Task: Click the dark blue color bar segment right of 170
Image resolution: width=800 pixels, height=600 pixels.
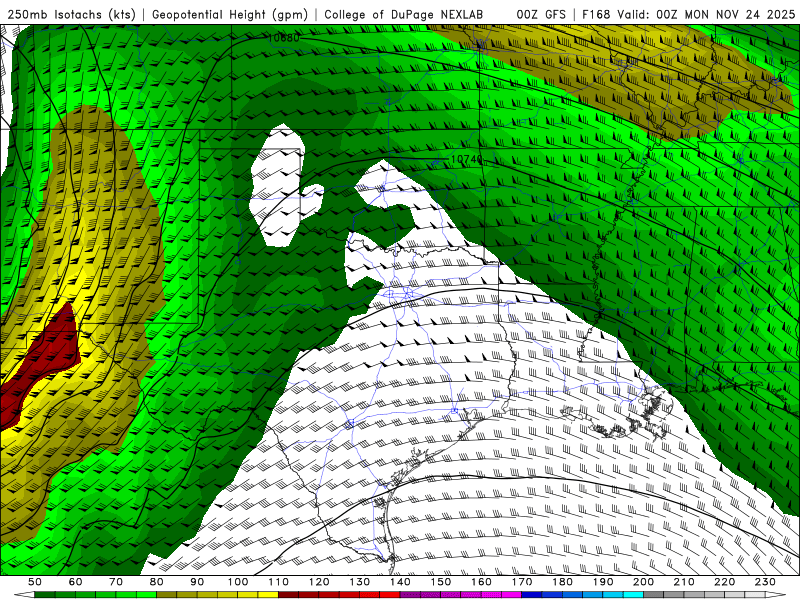Action: [532, 595]
